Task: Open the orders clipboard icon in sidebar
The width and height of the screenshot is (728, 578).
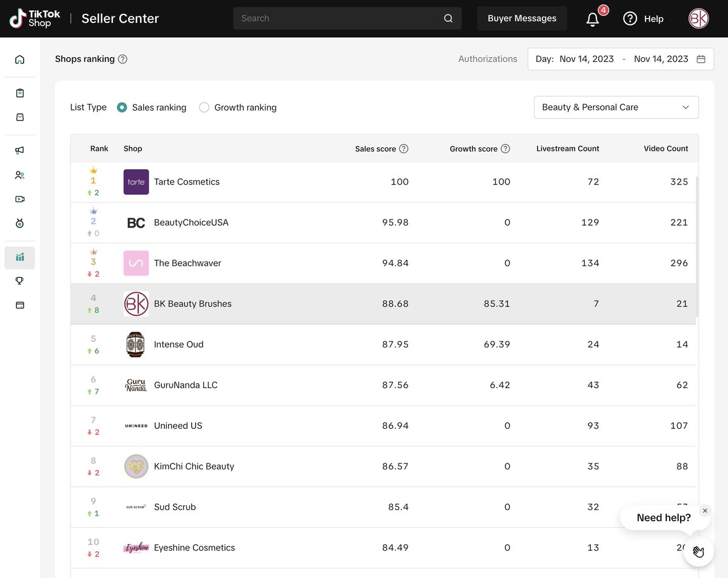Action: coord(19,93)
